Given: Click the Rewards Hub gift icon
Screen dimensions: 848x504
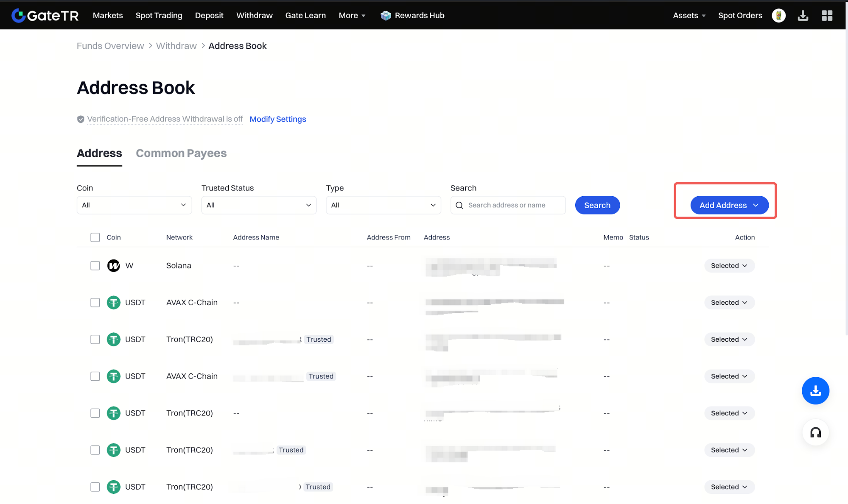Looking at the screenshot, I should coord(386,16).
